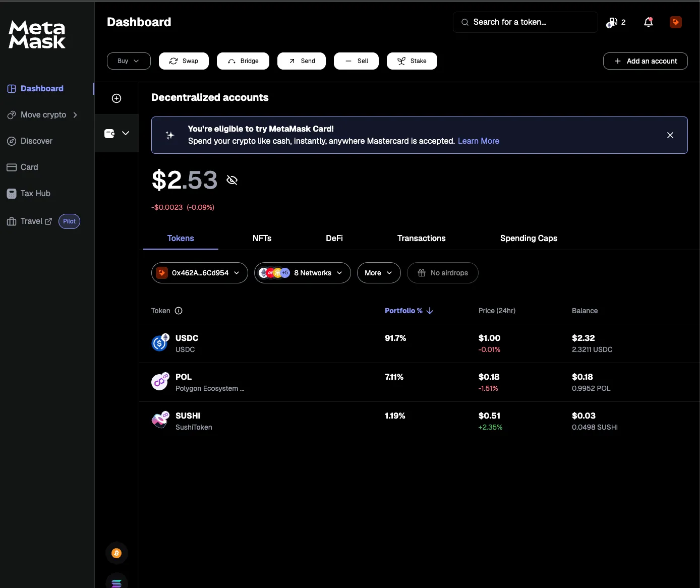Toggle Portfolio % sort order
The height and width of the screenshot is (588, 700).
(x=409, y=311)
